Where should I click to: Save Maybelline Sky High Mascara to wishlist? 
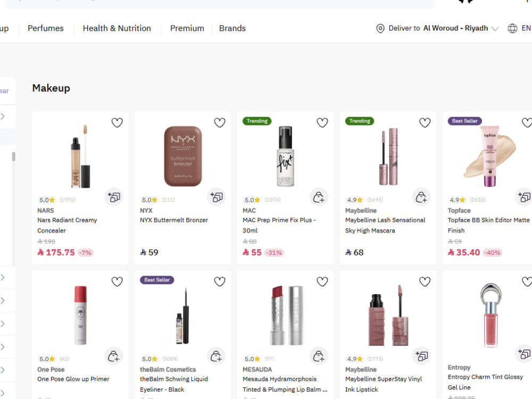point(425,122)
